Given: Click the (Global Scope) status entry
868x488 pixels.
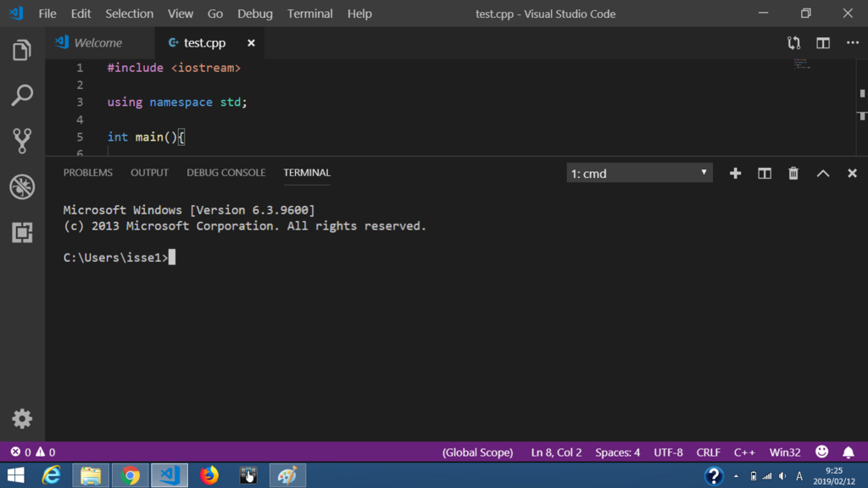Looking at the screenshot, I should pyautogui.click(x=477, y=452).
